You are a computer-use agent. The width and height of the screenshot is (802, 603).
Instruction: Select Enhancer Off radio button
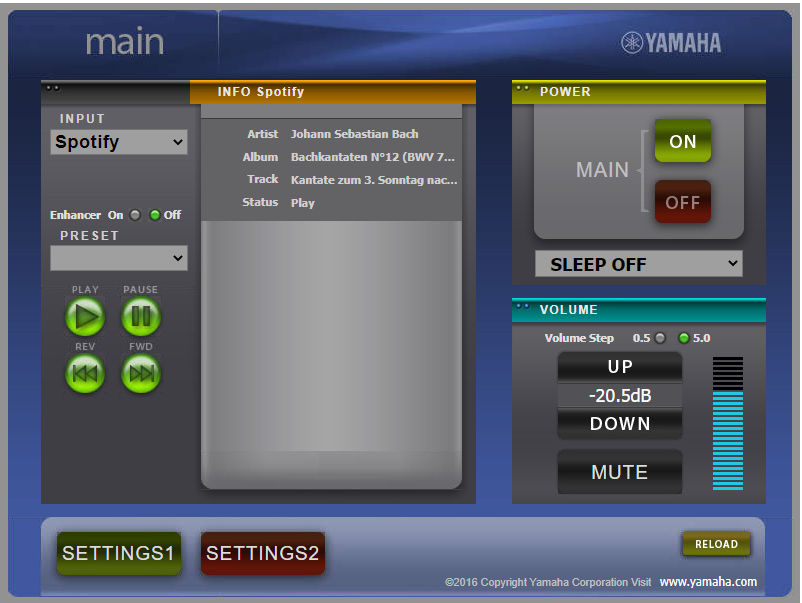154,215
